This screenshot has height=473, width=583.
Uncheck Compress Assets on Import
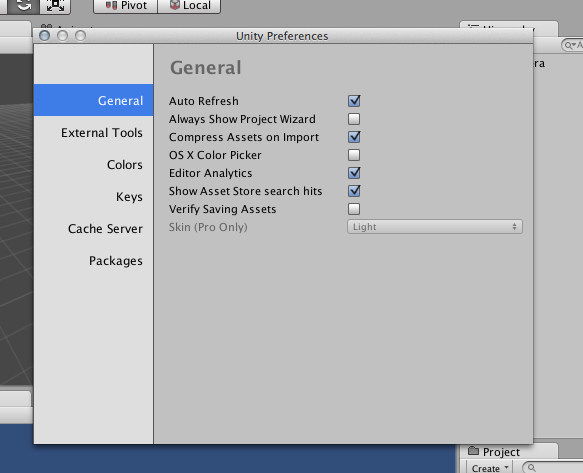354,137
